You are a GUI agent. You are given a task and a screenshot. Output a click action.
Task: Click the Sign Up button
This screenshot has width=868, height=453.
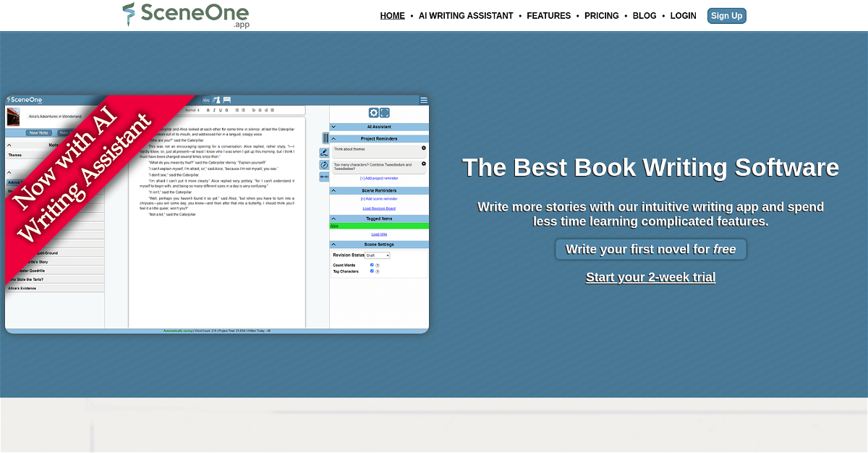coord(726,16)
